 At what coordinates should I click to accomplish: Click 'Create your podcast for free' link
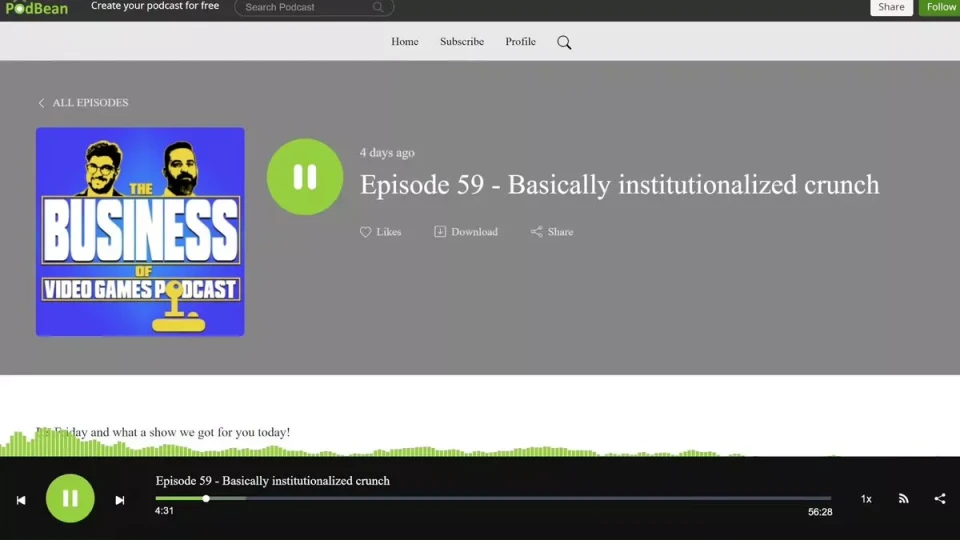(x=155, y=6)
